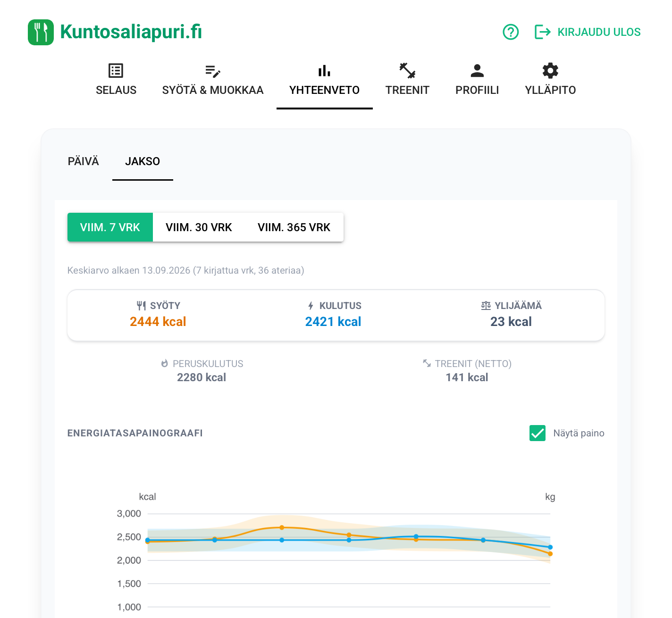The width and height of the screenshot is (672, 618).
Task: Click the Yhteenveto bar chart icon
Action: click(x=324, y=71)
